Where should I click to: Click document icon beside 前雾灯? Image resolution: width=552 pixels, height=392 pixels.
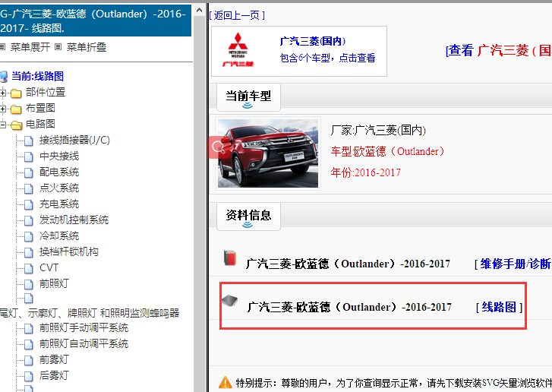point(29,360)
